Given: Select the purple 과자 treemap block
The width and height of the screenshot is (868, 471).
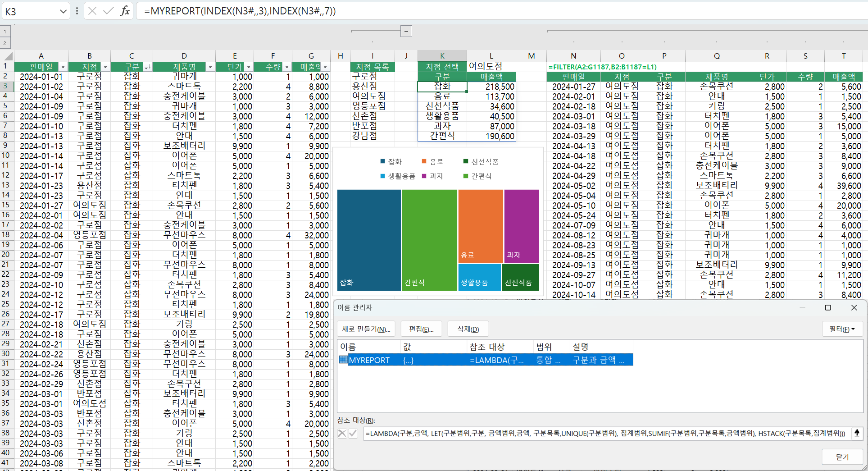Looking at the screenshot, I should tap(522, 226).
